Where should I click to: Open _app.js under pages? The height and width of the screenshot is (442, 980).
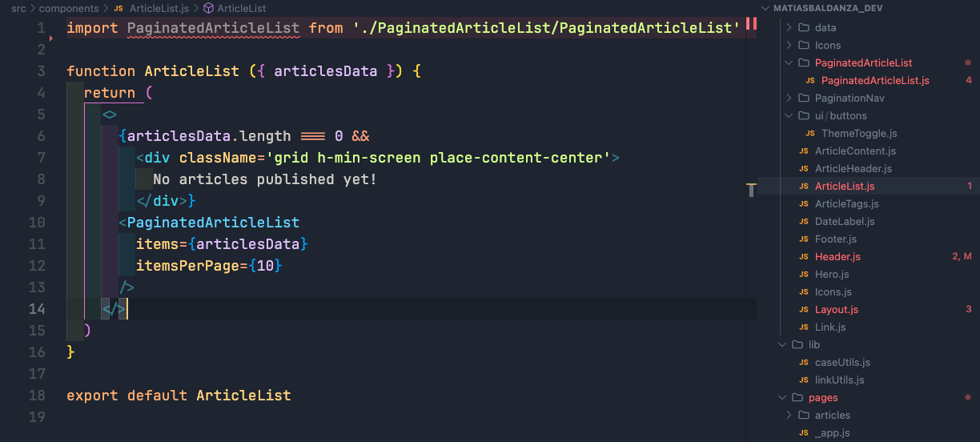(x=832, y=433)
